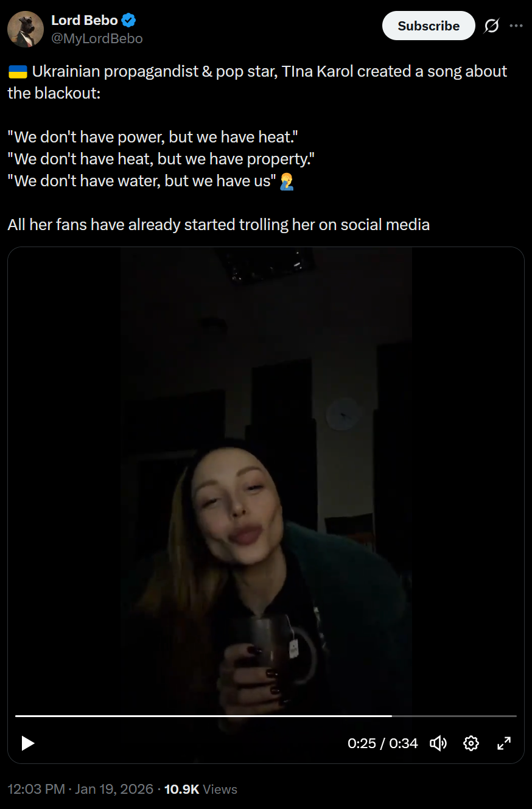The height and width of the screenshot is (809, 532).
Task: Open Lord Bebo's profile avatar
Action: click(x=26, y=29)
